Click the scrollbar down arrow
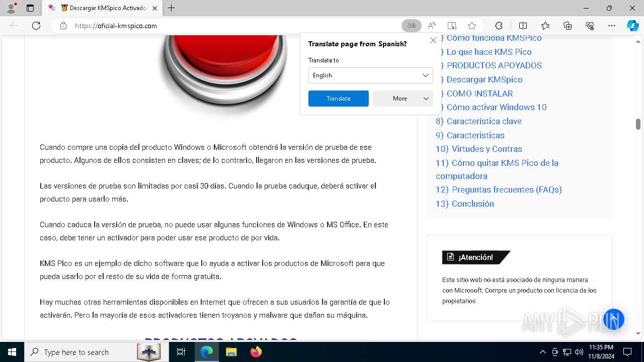The width and height of the screenshot is (644, 362). click(x=638, y=333)
